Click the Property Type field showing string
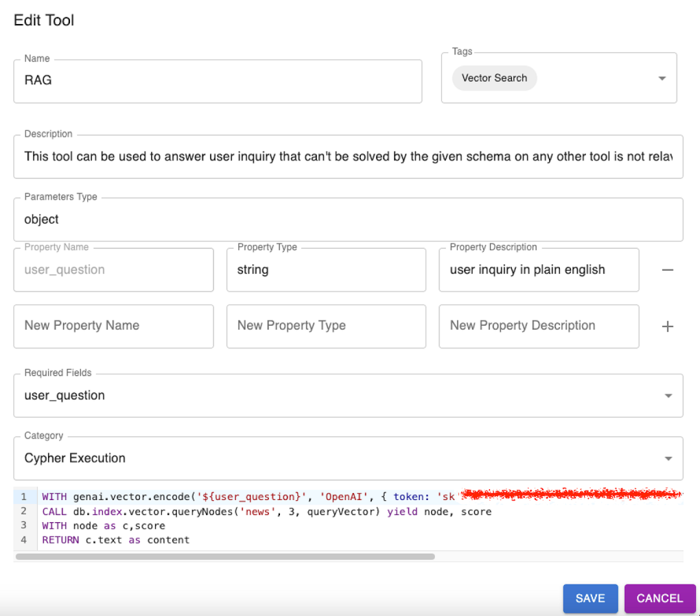Screen dimensions: 700x616 (326, 269)
